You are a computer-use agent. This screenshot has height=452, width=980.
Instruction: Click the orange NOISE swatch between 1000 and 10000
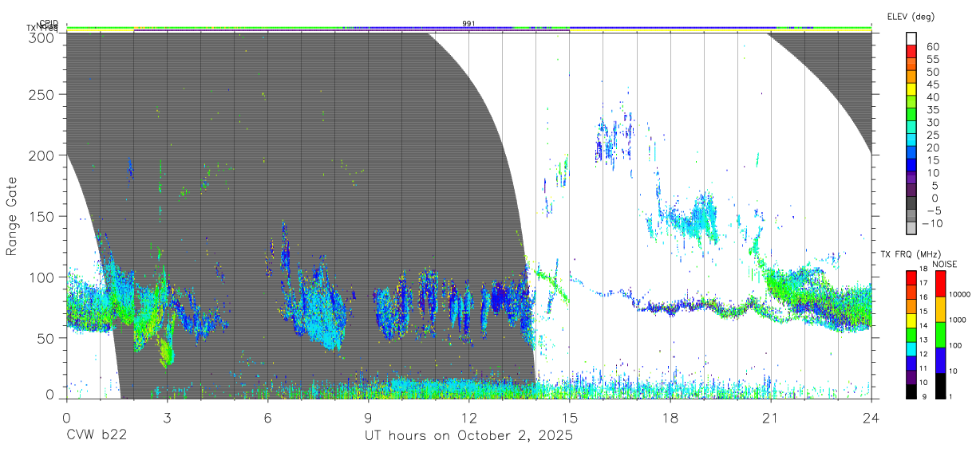pyautogui.click(x=940, y=308)
